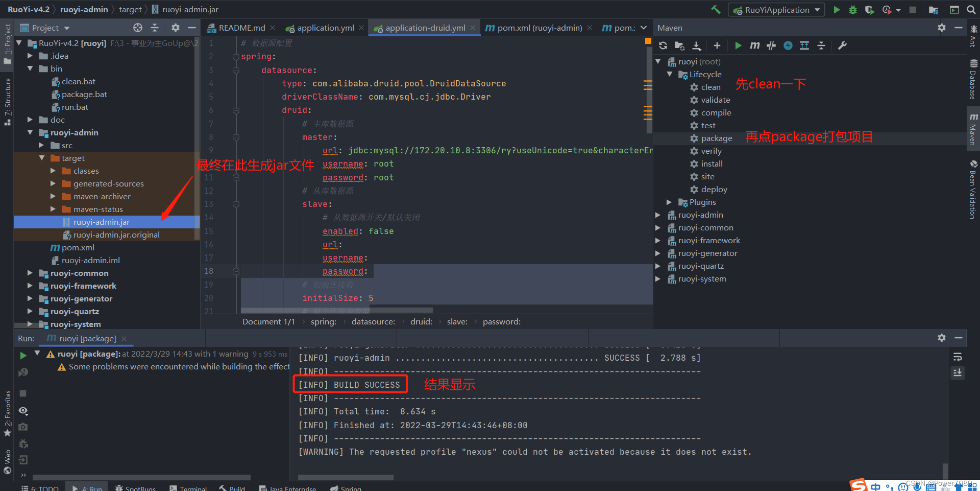Open the package.bat file
Screen dimensions: 980x491
point(84,94)
